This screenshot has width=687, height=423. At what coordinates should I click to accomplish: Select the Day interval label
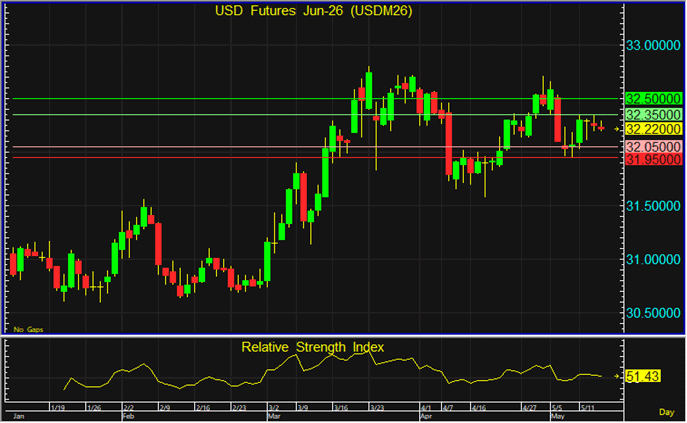[666, 412]
